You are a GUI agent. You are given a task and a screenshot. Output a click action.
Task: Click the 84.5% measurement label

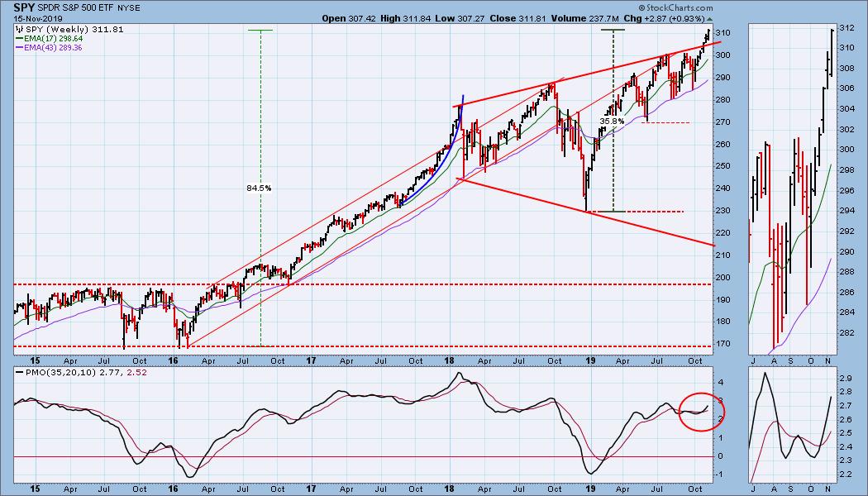click(x=259, y=188)
